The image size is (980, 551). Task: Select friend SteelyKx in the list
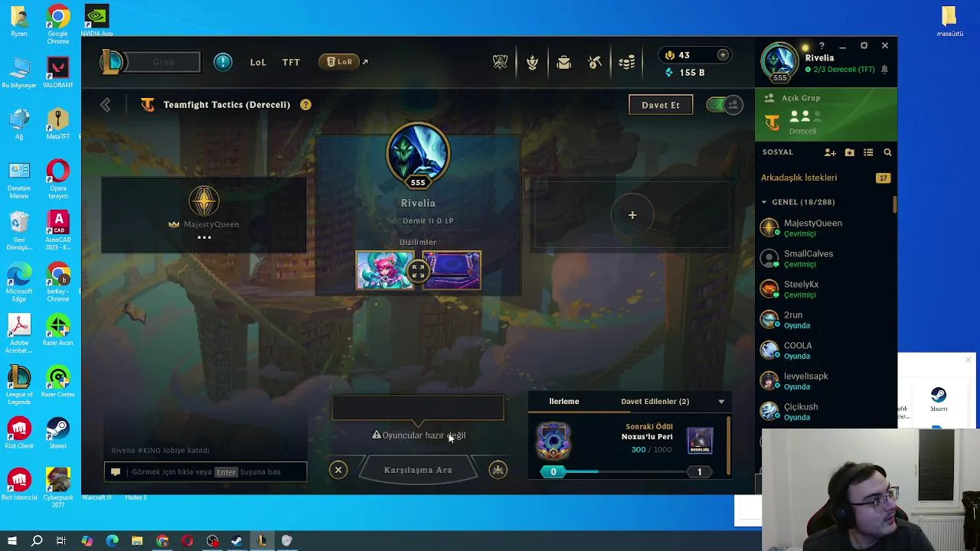(825, 289)
